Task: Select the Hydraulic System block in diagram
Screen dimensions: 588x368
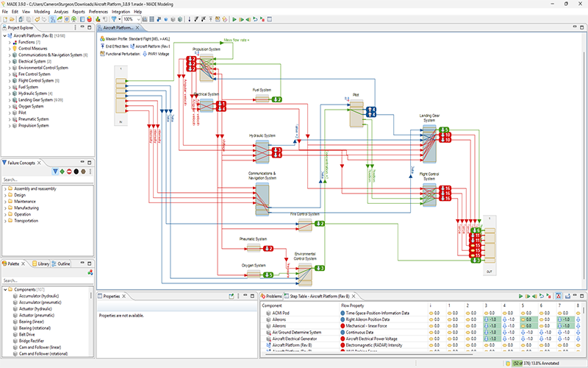Action: pyautogui.click(x=262, y=152)
